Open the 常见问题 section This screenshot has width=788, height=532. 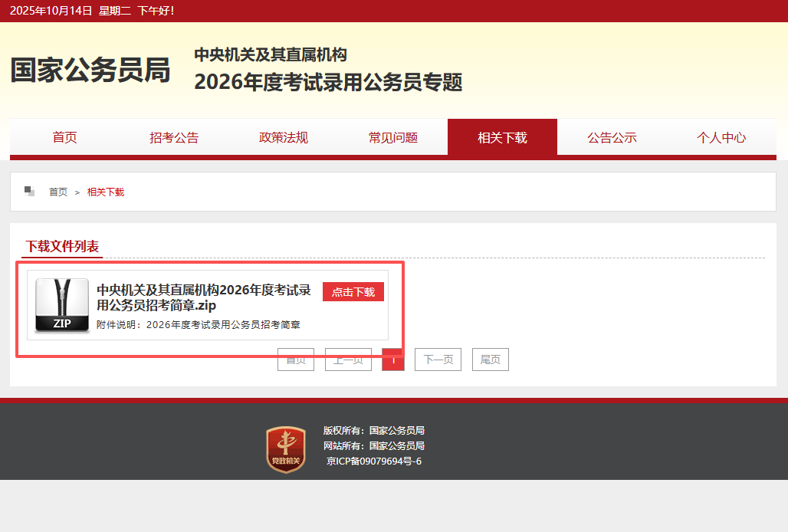(x=393, y=138)
